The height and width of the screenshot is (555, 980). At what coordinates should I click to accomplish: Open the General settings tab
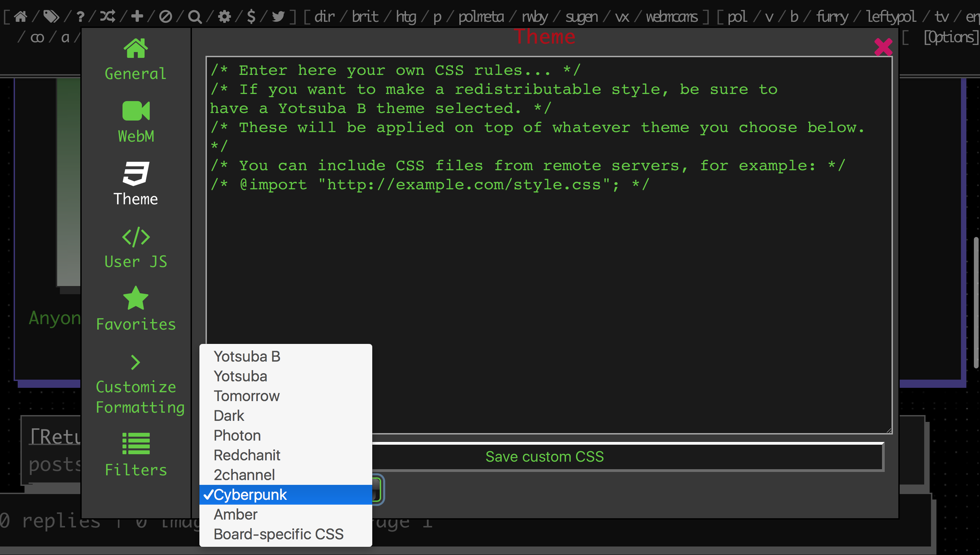135,60
